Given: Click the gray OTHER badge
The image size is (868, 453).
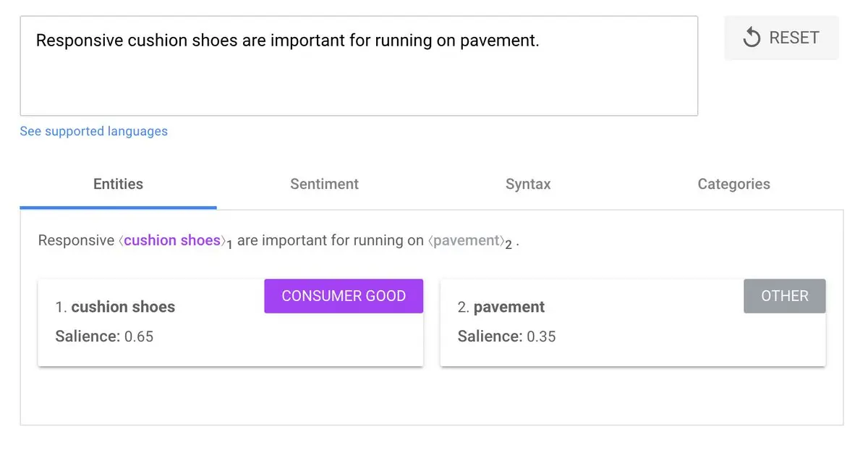Looking at the screenshot, I should [x=784, y=296].
